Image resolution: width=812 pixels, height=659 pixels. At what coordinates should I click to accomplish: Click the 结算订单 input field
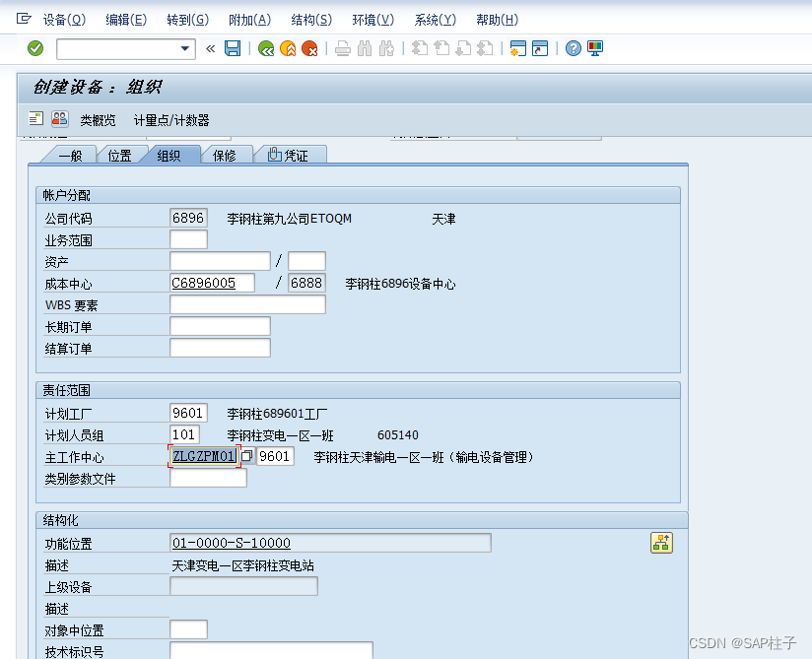coord(220,349)
